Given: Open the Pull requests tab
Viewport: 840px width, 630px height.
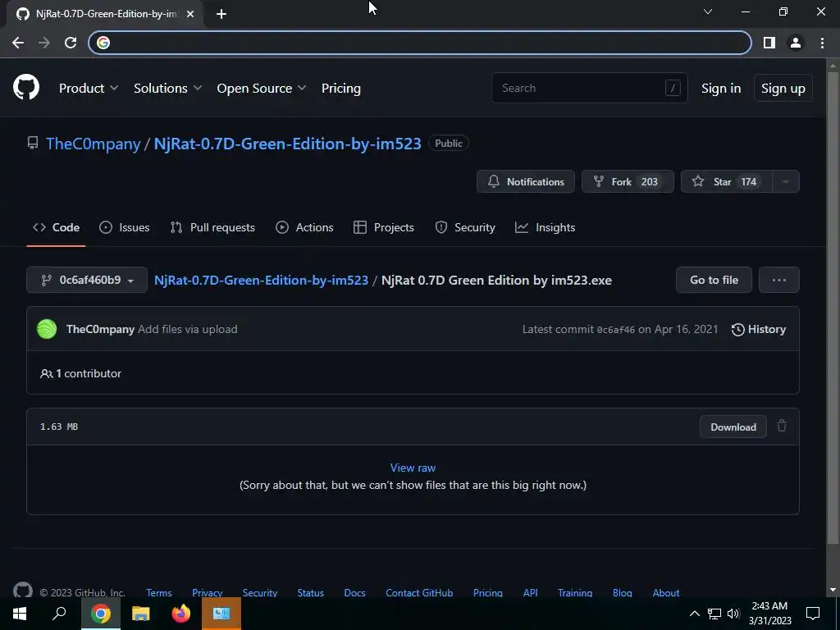Looking at the screenshot, I should click(212, 227).
